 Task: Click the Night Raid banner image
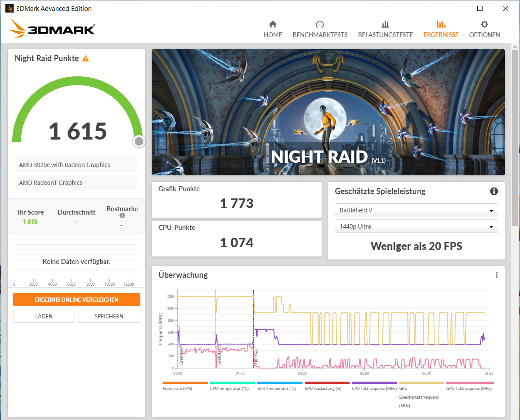328,112
